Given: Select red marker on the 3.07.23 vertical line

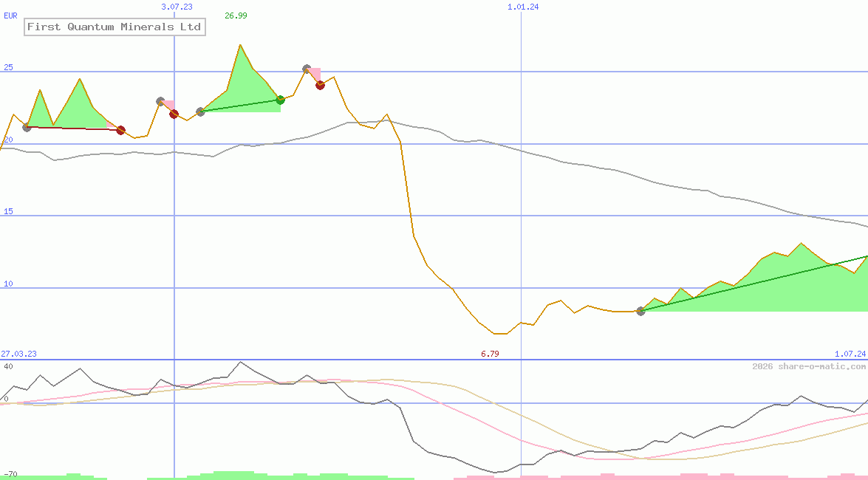Looking at the screenshot, I should (x=174, y=114).
